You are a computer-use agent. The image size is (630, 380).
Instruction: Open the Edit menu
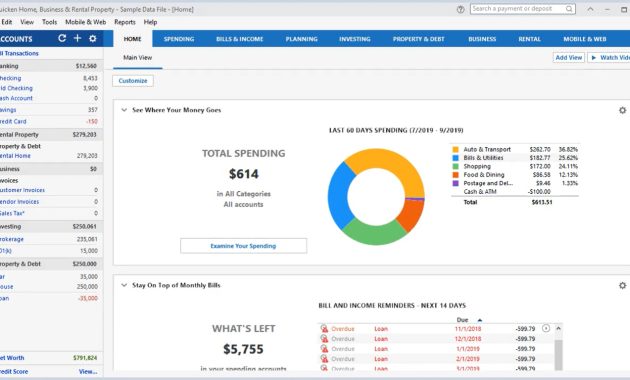pos(6,22)
